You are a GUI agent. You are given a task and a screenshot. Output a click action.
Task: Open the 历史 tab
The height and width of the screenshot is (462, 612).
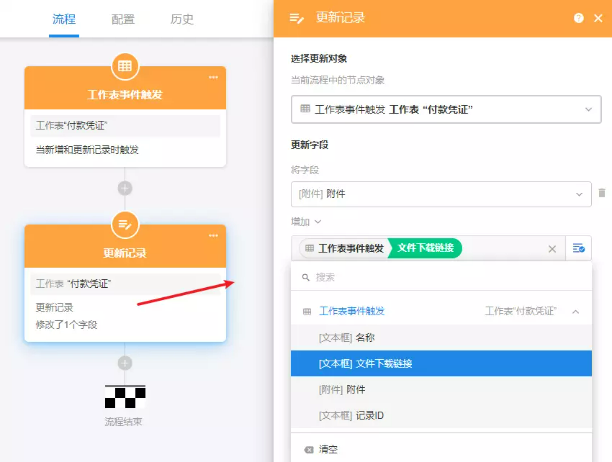[x=181, y=19]
